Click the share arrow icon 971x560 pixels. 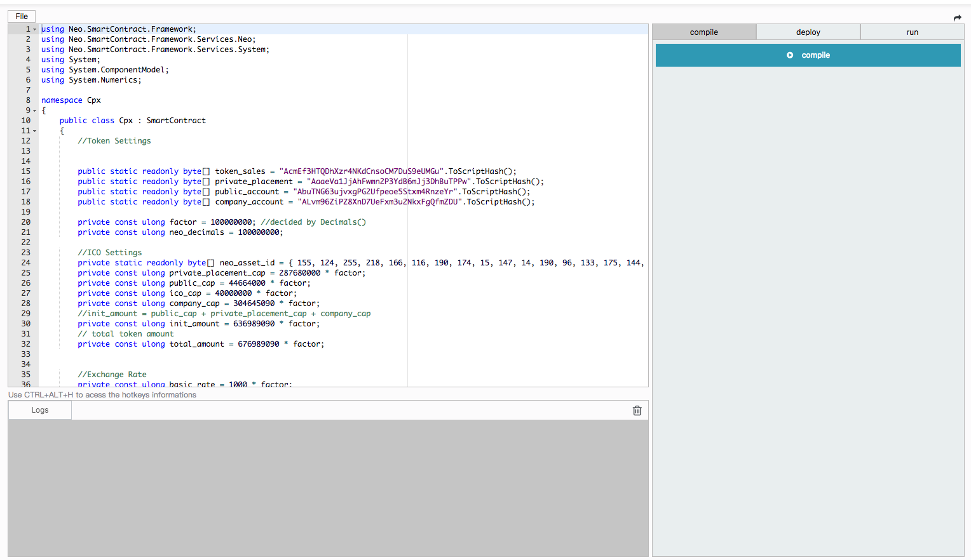pos(957,18)
